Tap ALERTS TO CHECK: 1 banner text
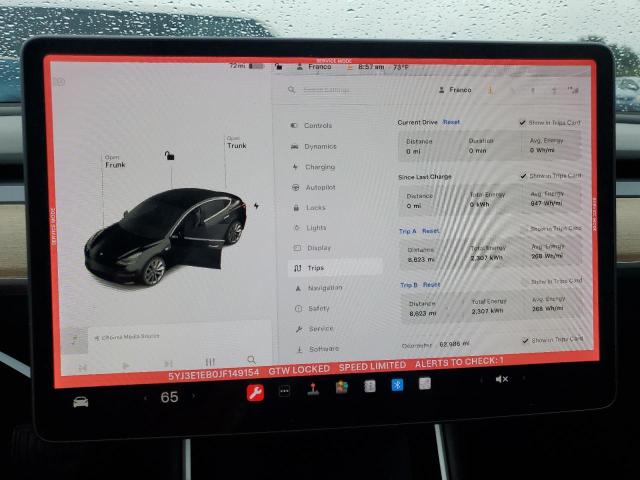The width and height of the screenshot is (640, 480). coord(459,362)
